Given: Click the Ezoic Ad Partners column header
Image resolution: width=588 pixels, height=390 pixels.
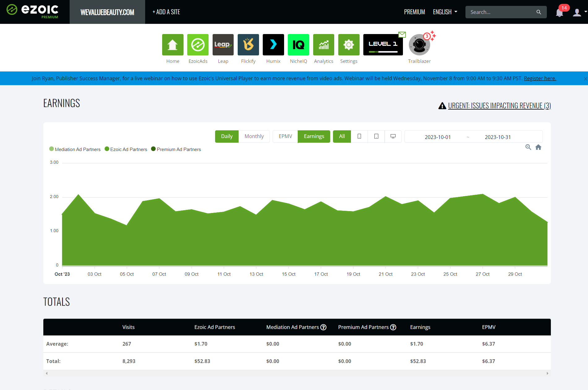Looking at the screenshot, I should tap(215, 327).
